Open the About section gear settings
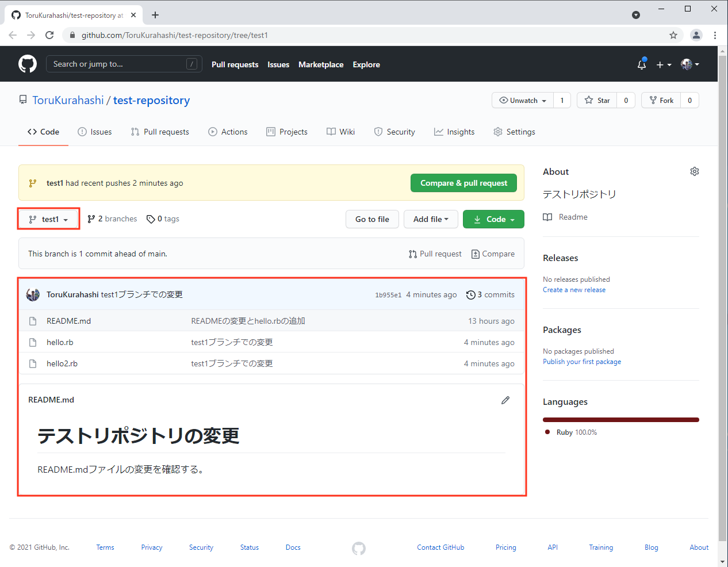728x567 pixels. click(694, 171)
